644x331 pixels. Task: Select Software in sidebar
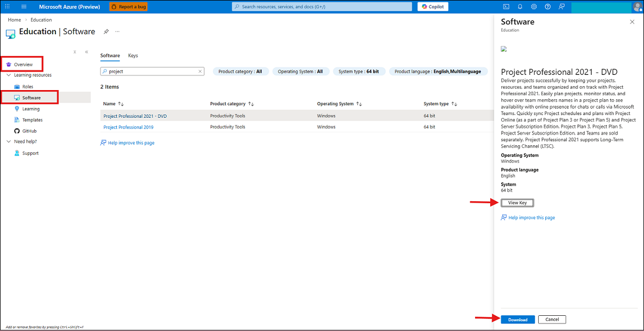(31, 98)
